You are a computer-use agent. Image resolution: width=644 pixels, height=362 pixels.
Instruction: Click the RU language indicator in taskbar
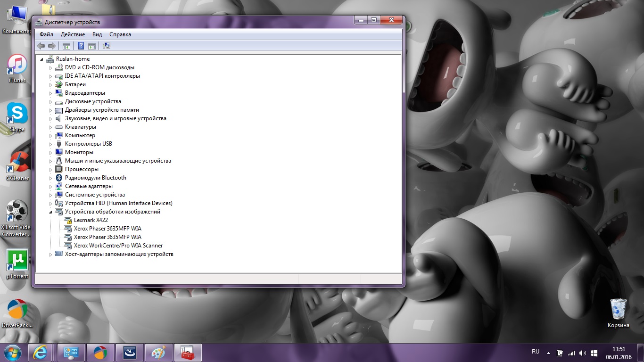(x=536, y=352)
